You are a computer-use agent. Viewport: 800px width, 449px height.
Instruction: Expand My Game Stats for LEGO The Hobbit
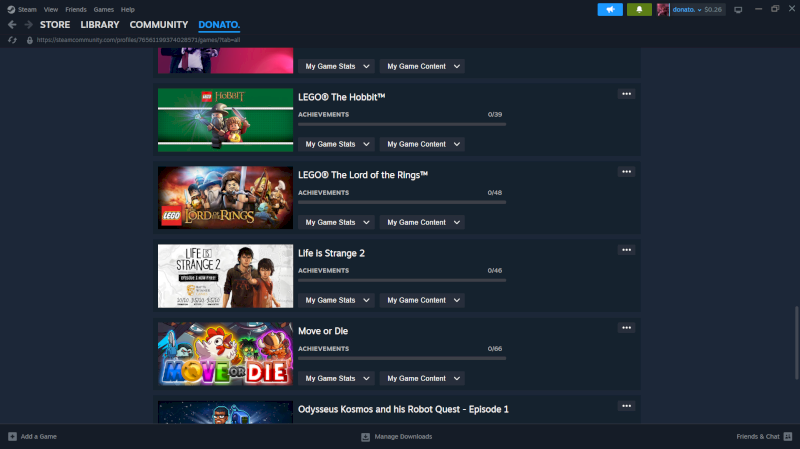click(x=337, y=144)
